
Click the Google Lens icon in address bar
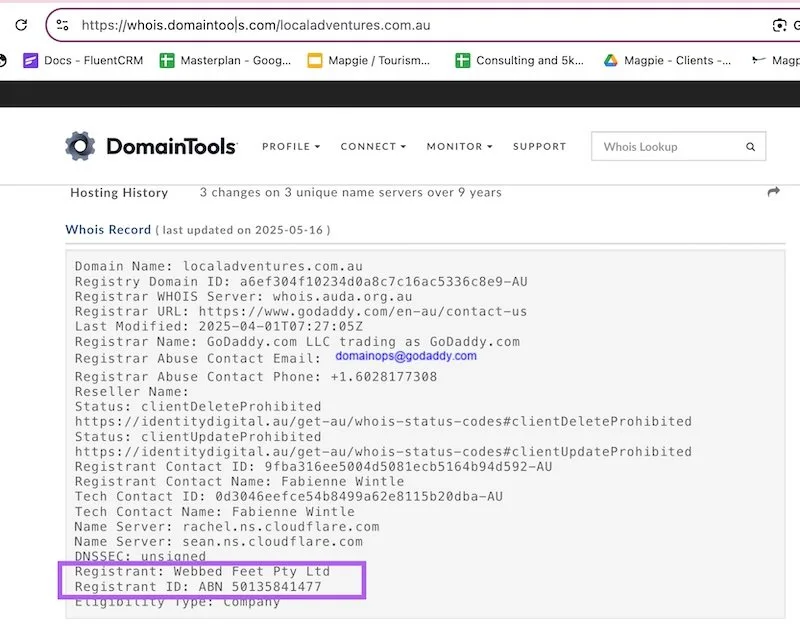click(779, 25)
